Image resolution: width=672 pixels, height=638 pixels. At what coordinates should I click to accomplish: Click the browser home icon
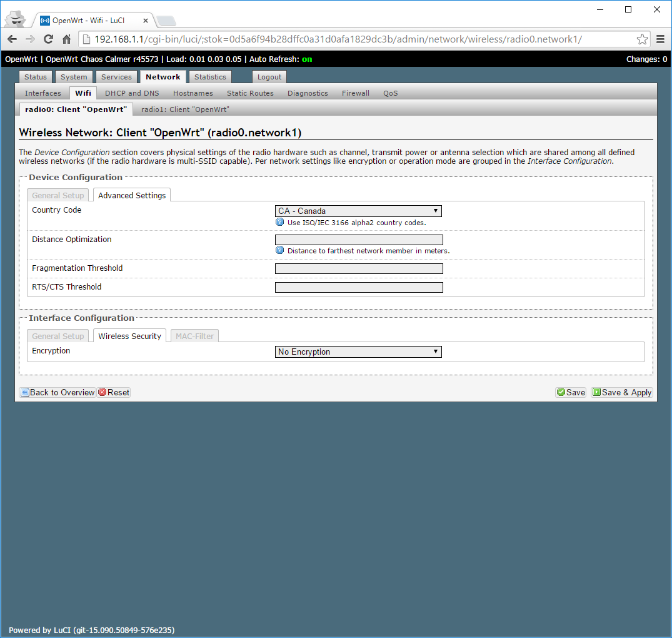(x=67, y=39)
